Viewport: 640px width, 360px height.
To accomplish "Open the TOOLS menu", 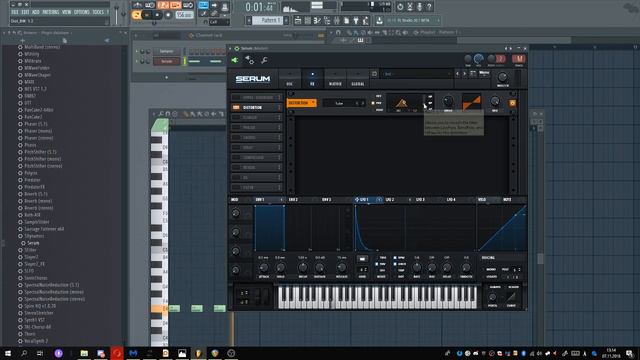I will coord(98,12).
